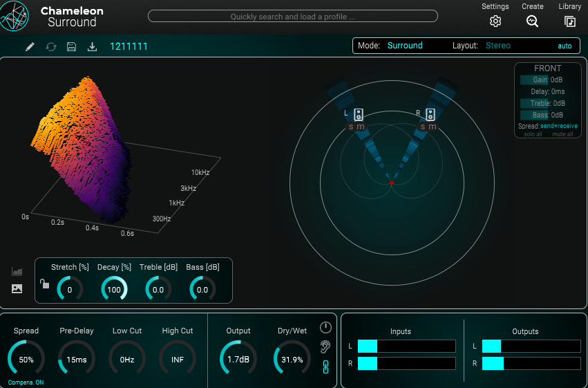This screenshot has width=588, height=388.
Task: Click the 10kHz axis label
Action: click(200, 173)
